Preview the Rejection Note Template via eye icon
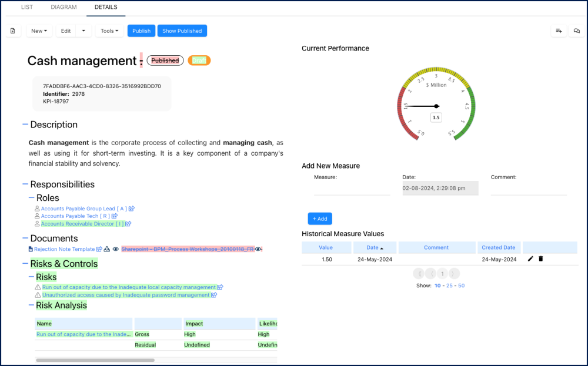The image size is (588, 366). pos(115,249)
